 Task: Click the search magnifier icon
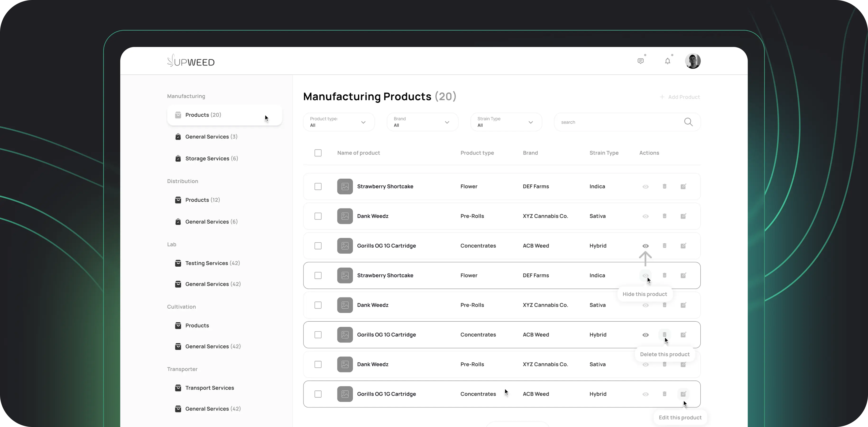688,122
